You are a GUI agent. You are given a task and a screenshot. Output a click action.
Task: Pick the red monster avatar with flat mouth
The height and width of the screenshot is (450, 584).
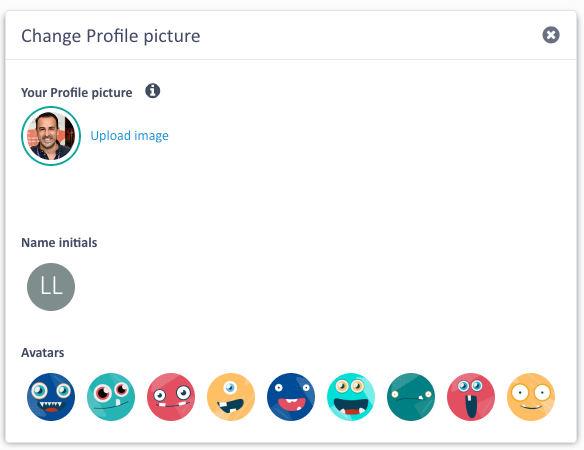pyautogui.click(x=171, y=397)
